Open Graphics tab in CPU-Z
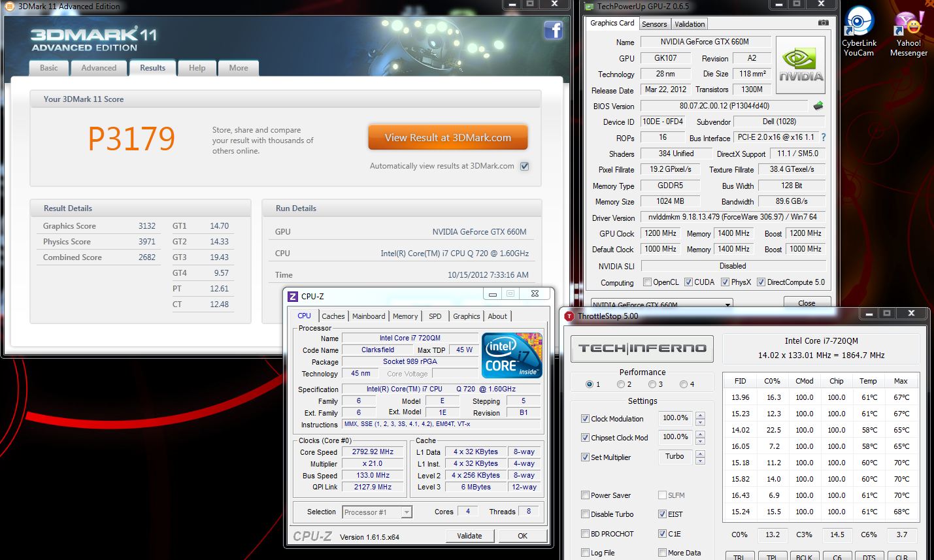Viewport: 934px width, 560px height. pos(467,316)
